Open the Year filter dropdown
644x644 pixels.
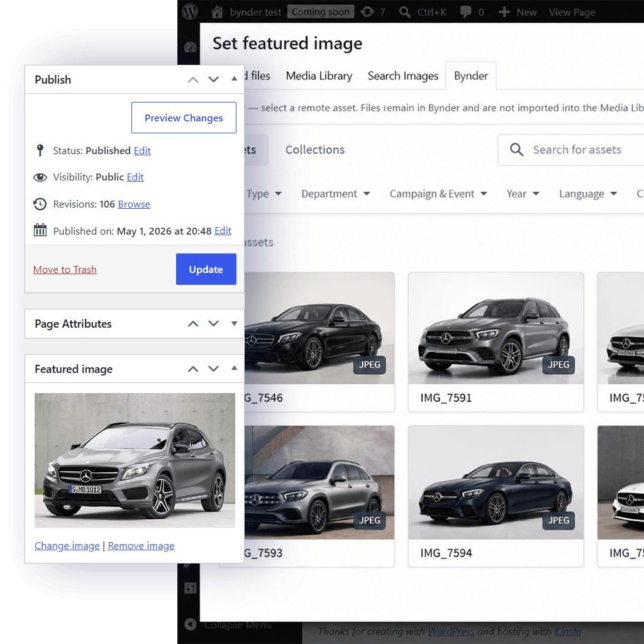point(523,194)
